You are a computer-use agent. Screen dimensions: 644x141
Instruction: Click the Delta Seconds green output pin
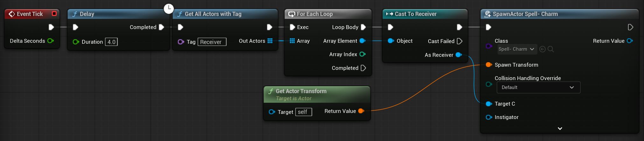coord(50,41)
